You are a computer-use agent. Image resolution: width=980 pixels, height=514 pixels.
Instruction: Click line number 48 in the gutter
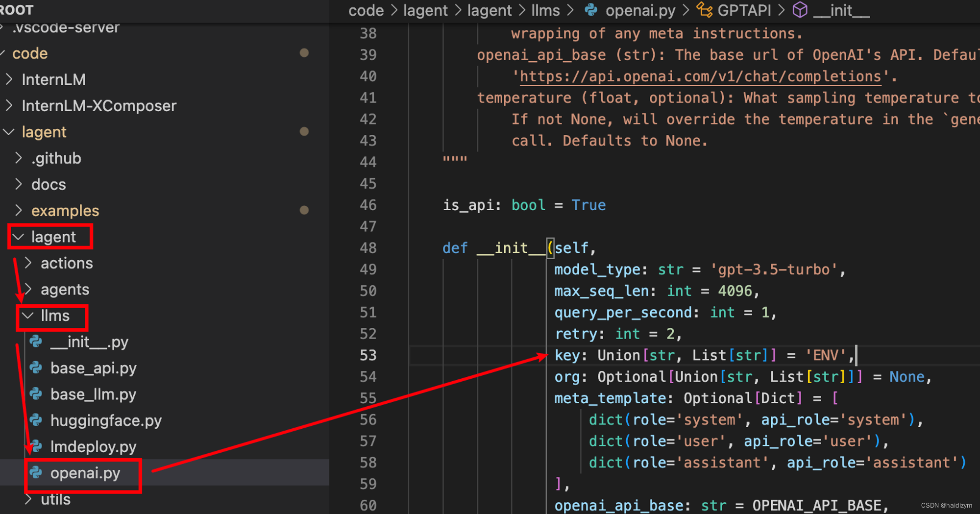click(x=368, y=248)
